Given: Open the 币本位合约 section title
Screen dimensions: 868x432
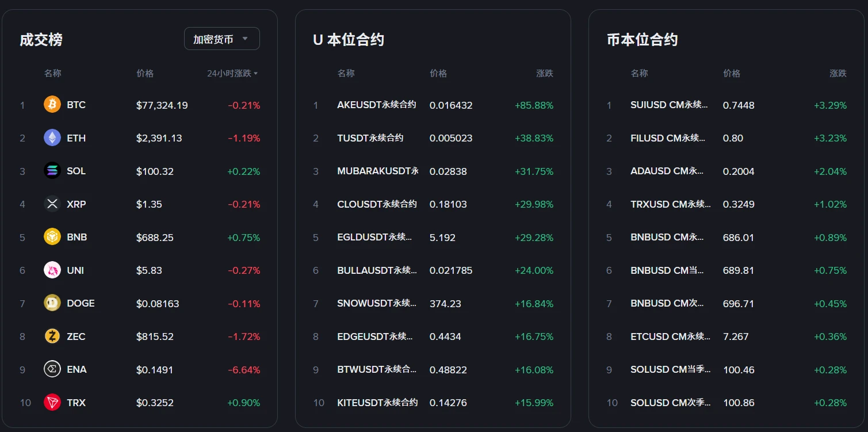Looking at the screenshot, I should point(642,40).
